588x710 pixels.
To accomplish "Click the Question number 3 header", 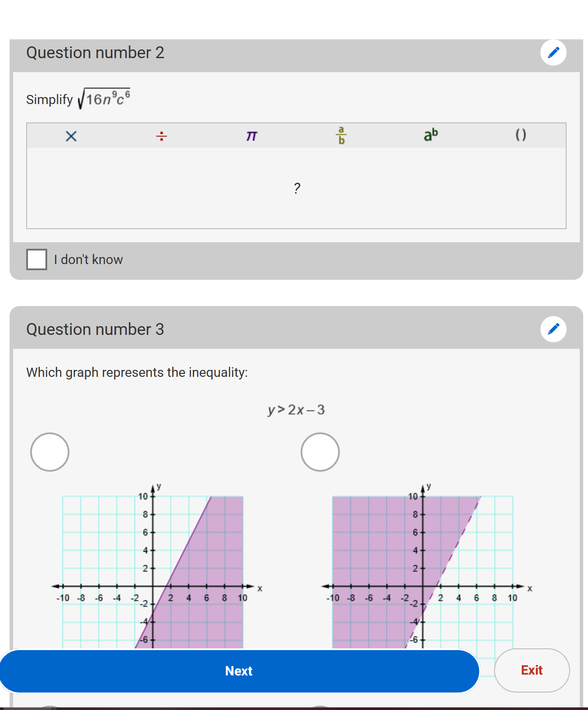I will click(x=95, y=329).
